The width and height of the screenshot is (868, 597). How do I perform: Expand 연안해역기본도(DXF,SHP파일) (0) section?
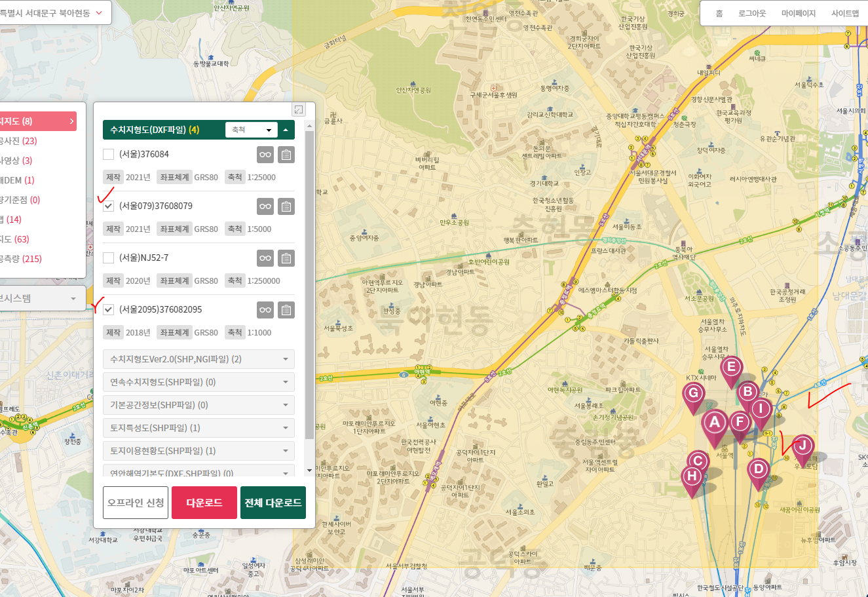(x=198, y=471)
